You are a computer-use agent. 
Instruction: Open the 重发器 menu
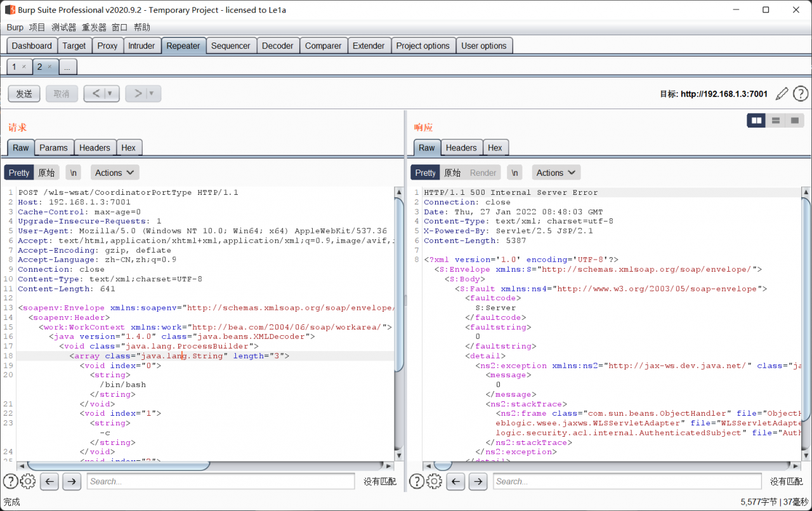[94, 27]
